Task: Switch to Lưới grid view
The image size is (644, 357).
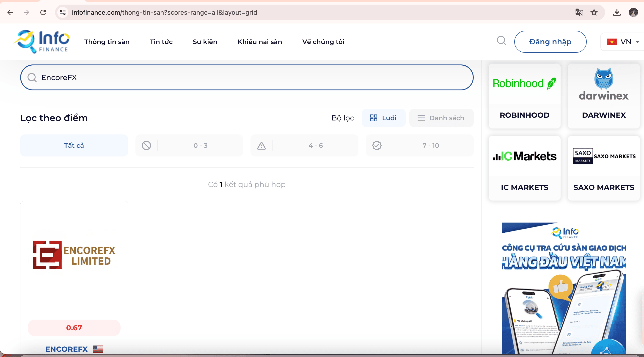Action: pyautogui.click(x=383, y=118)
